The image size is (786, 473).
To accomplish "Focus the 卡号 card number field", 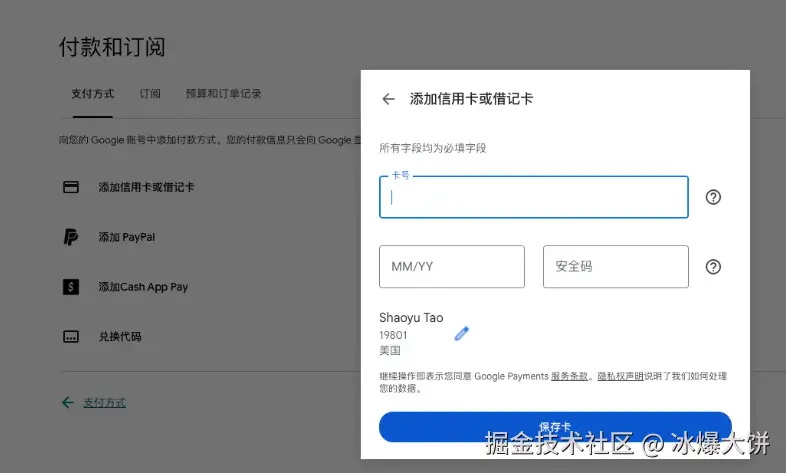I will pos(534,197).
